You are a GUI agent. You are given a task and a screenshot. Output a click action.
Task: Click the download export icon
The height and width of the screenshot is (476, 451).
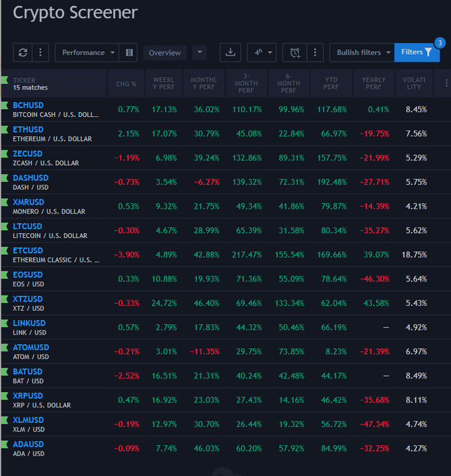231,52
